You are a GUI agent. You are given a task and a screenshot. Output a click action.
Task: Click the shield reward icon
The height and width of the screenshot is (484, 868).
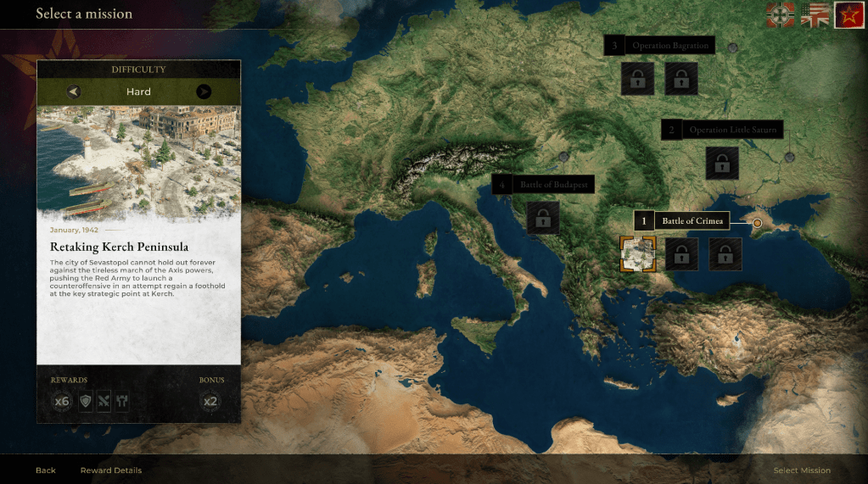tap(86, 402)
